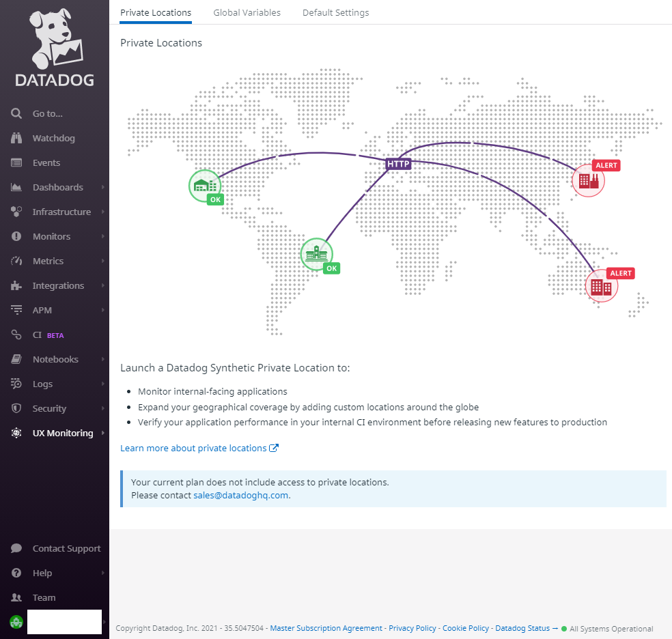Switch to the Private Locations tab
Viewport: 672px width, 639px height.
tap(156, 13)
